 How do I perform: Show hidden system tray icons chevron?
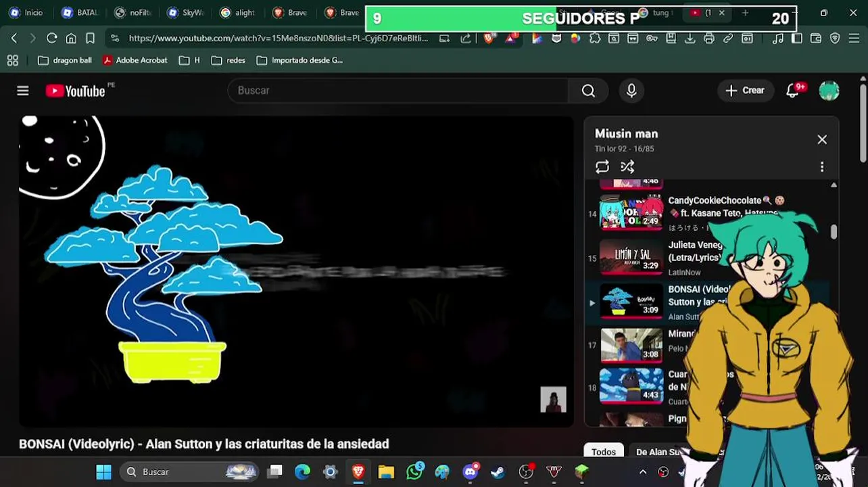tap(643, 472)
